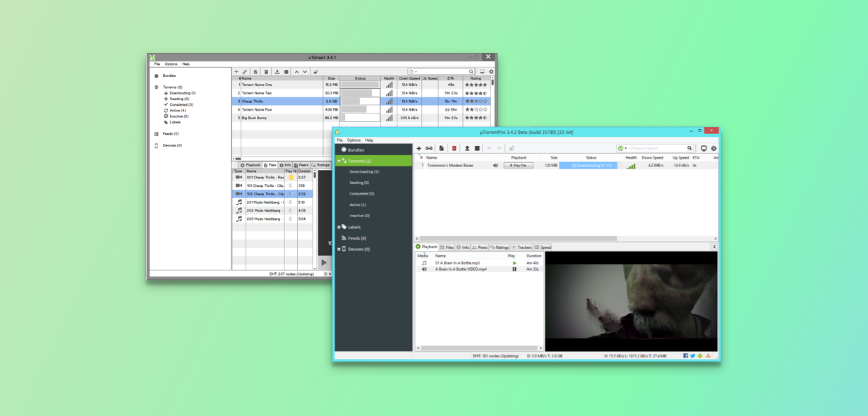The width and height of the screenshot is (868, 416).
Task: Click search magnifier in uTorrent 3.4.1
Action: (471, 72)
